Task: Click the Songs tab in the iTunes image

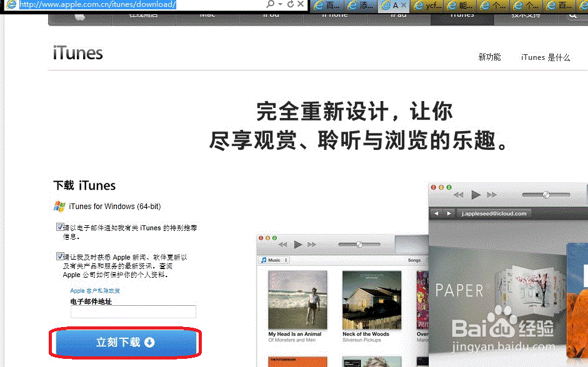Action: (x=414, y=260)
